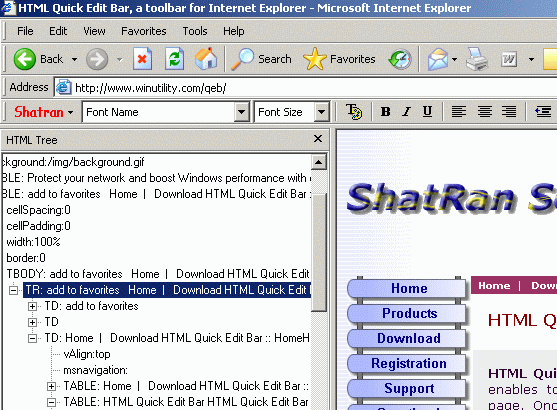The width and height of the screenshot is (557, 410).
Task: Select the border:0 tree row
Action: pyautogui.click(x=26, y=258)
